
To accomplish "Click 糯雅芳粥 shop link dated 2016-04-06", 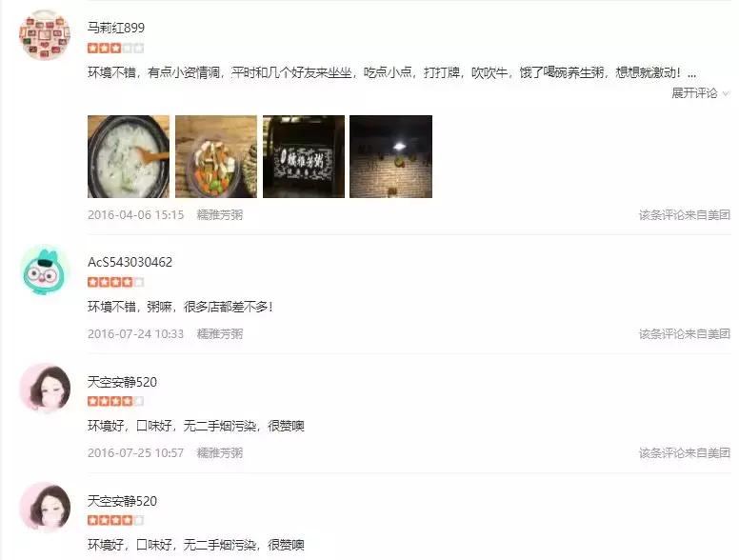I will (220, 215).
